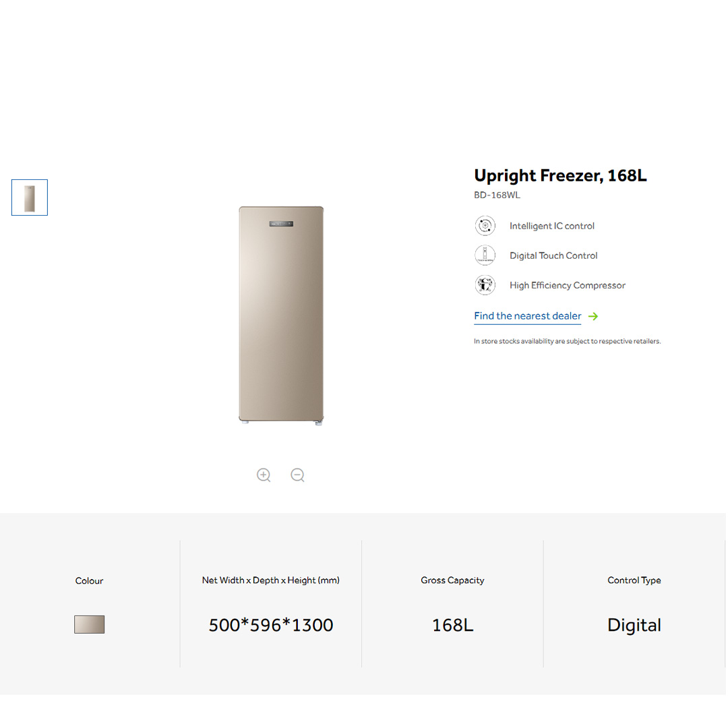Click the 500*596*1300 dimensions value
This screenshot has width=728, height=728.
(x=271, y=625)
